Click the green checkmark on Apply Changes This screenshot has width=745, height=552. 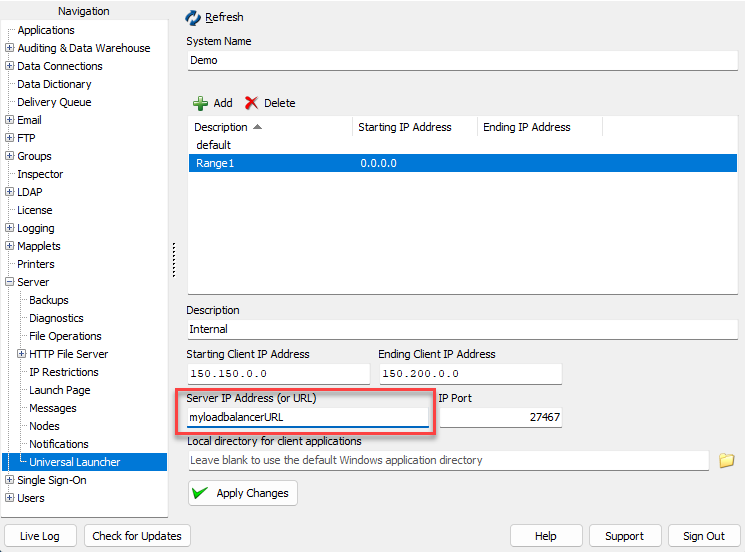200,493
